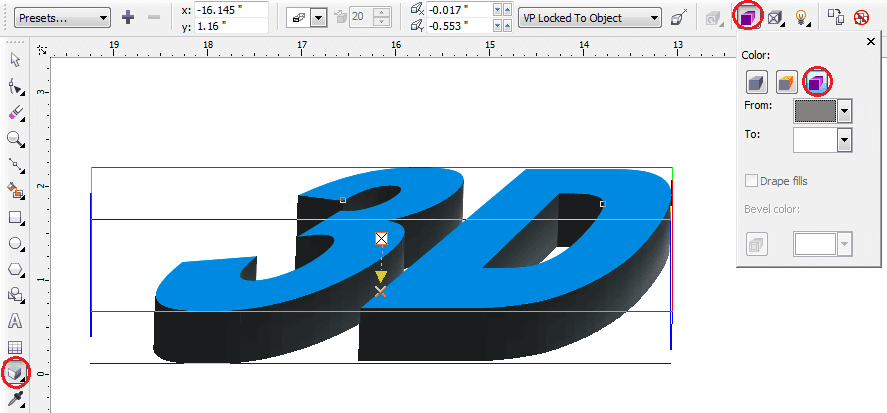Click the x position field -16.145
Screen dimensions: 887x413
click(x=231, y=10)
